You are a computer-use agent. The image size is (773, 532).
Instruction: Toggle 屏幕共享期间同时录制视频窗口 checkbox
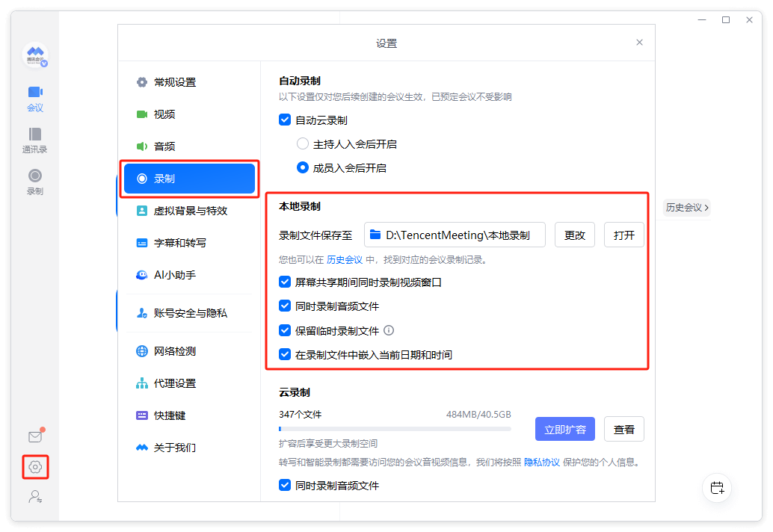(x=284, y=282)
